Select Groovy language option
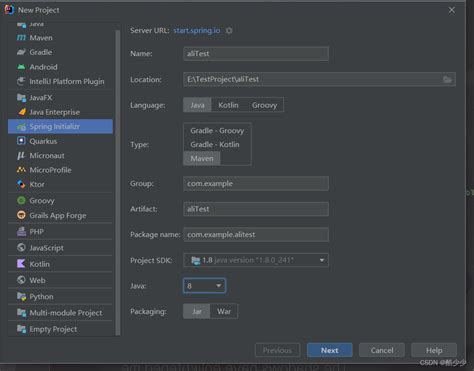Viewport: 474px width, 371px height. 265,105
